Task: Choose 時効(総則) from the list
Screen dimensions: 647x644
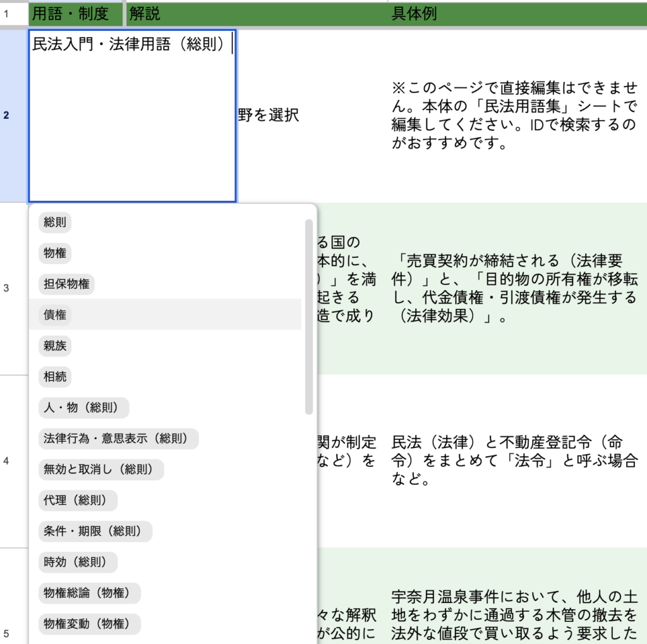Action: click(x=78, y=562)
